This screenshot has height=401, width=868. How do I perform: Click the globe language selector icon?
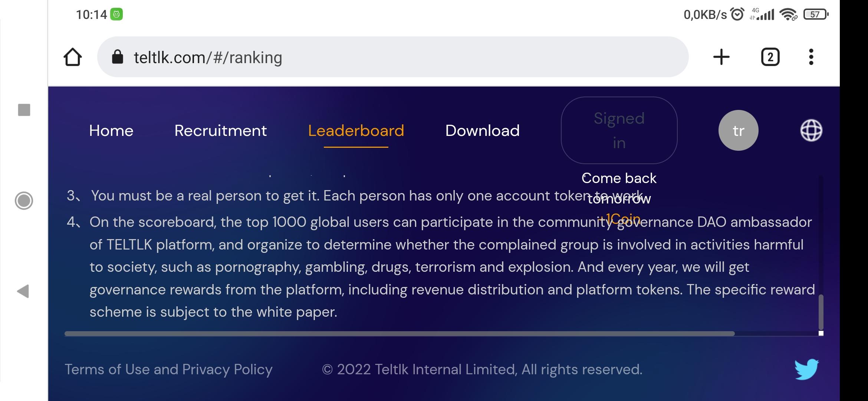pyautogui.click(x=811, y=130)
